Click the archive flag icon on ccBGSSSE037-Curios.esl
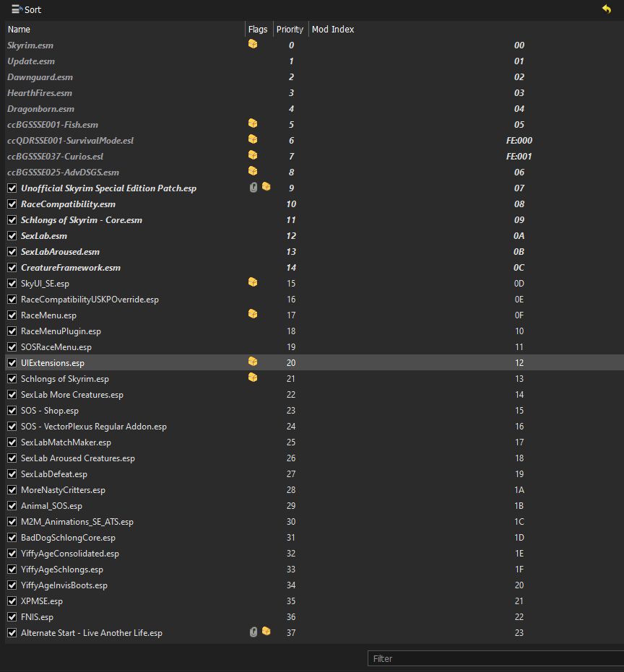Screen dimensions: 624x672 tap(253, 155)
